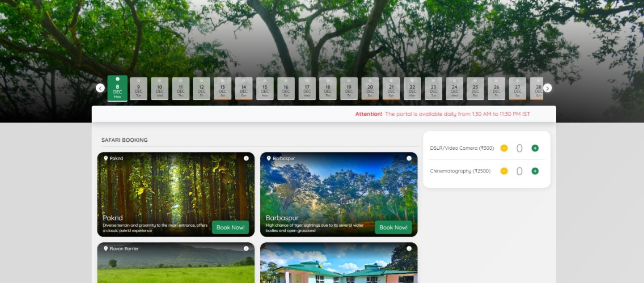Open the info icon on Ravan Barrier card

tap(246, 249)
